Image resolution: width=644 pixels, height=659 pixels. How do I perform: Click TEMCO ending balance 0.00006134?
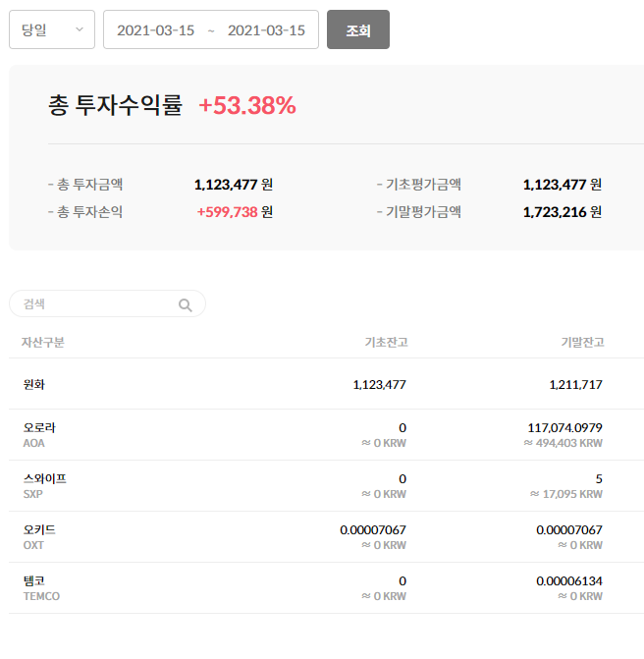[x=569, y=581]
